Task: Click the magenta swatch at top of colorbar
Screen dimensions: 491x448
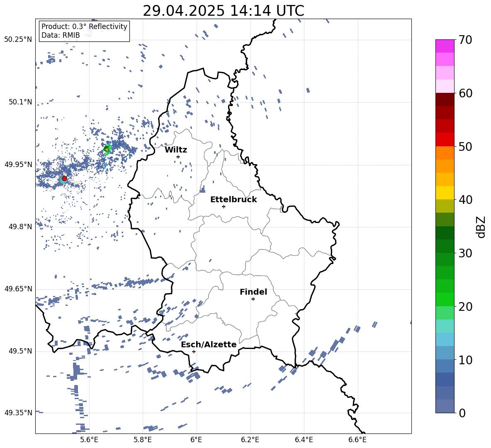Action: click(x=445, y=46)
